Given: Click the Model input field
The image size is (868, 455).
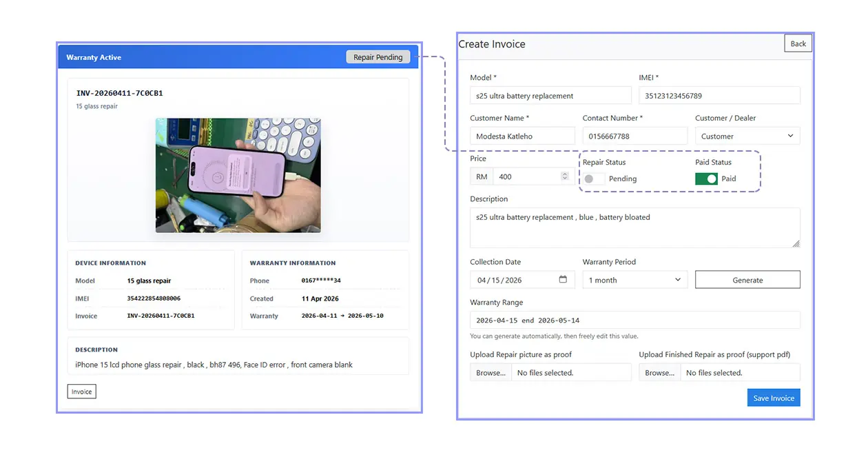Looking at the screenshot, I should [x=550, y=94].
